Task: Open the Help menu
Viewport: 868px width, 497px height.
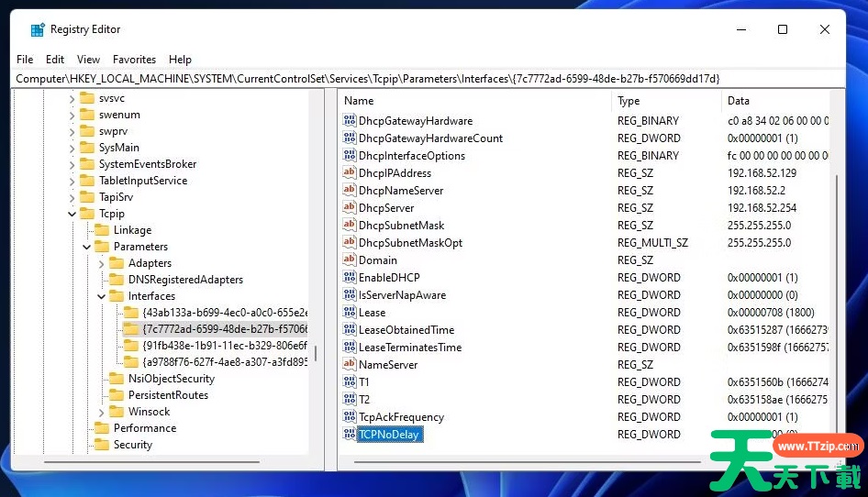Action: pos(180,60)
